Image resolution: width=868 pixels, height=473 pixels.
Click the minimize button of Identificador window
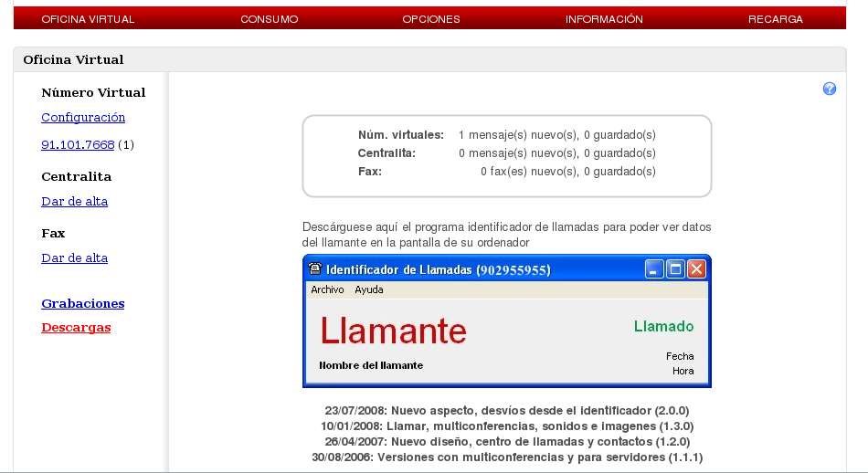[654, 269]
